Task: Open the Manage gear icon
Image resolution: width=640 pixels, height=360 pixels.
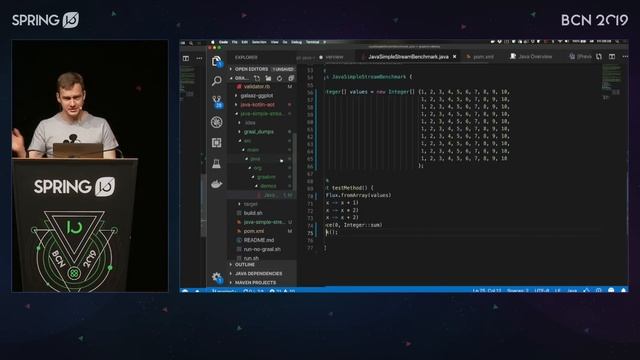Action: (217, 278)
